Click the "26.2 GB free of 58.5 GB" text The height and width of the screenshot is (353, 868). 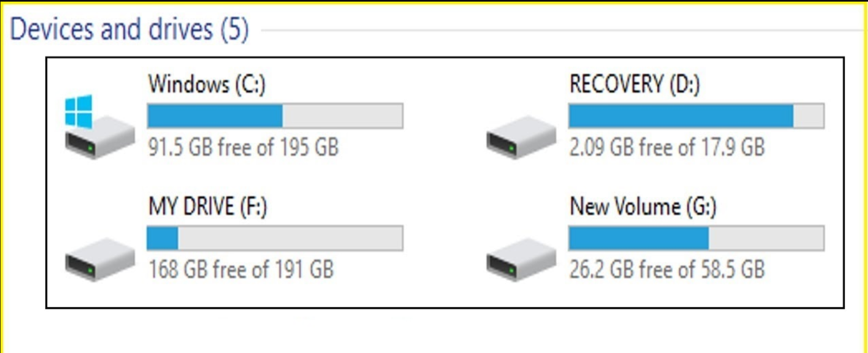[667, 269]
